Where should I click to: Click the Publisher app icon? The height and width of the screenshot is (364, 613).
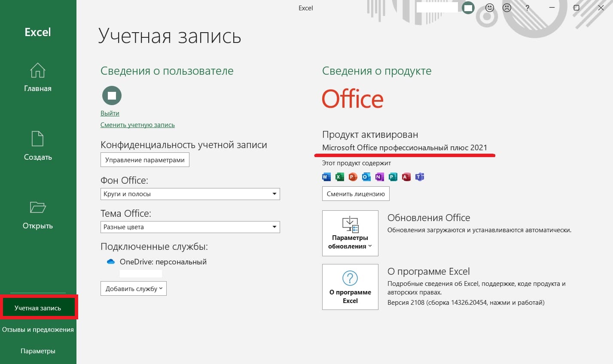393,177
